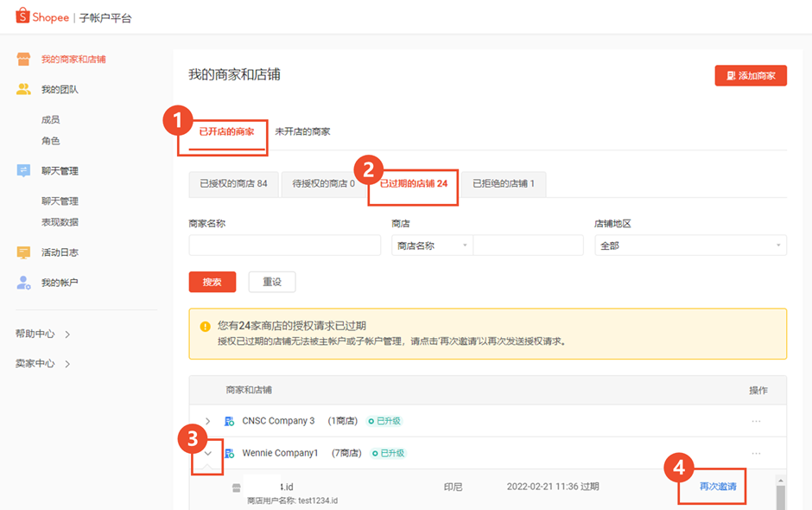Collapse the Wennie Company1 row
Image resolution: width=812 pixels, height=510 pixels.
point(207,452)
